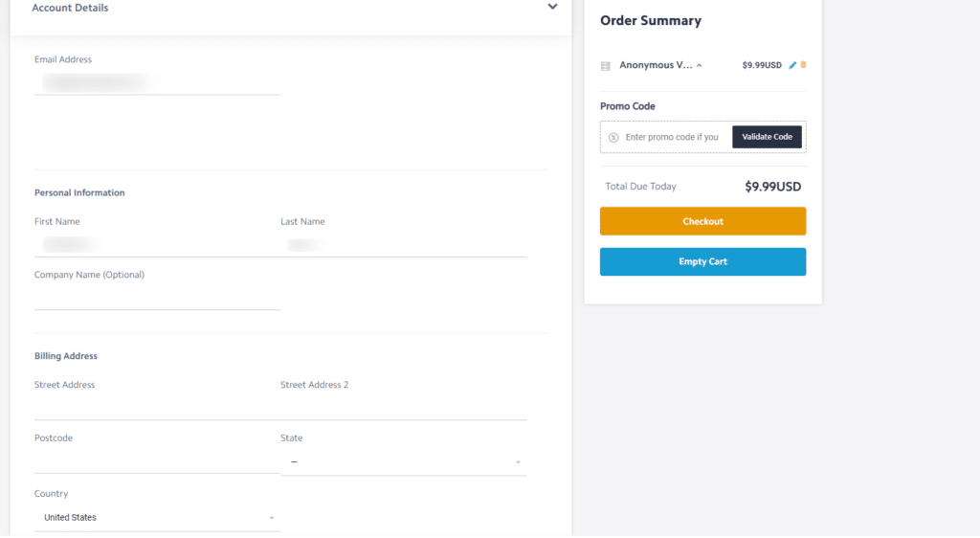The height and width of the screenshot is (538, 980).
Task: Click the Empty Cart button
Action: tap(702, 261)
